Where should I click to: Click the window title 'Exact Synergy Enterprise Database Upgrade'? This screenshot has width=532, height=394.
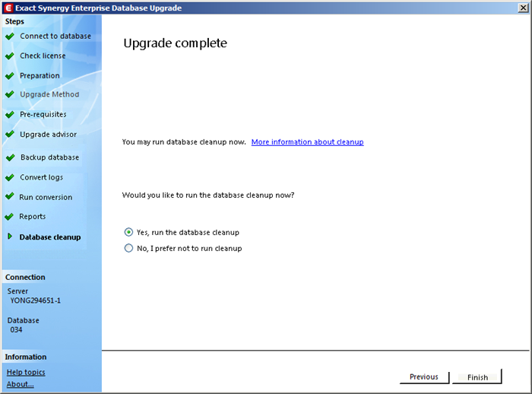98,8
